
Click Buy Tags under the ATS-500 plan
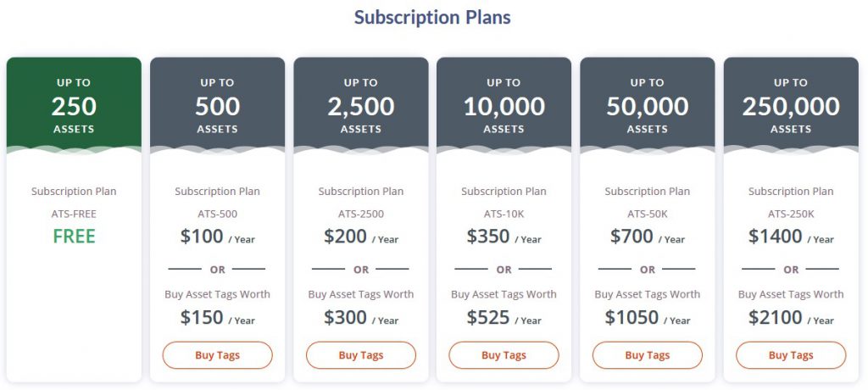[217, 355]
